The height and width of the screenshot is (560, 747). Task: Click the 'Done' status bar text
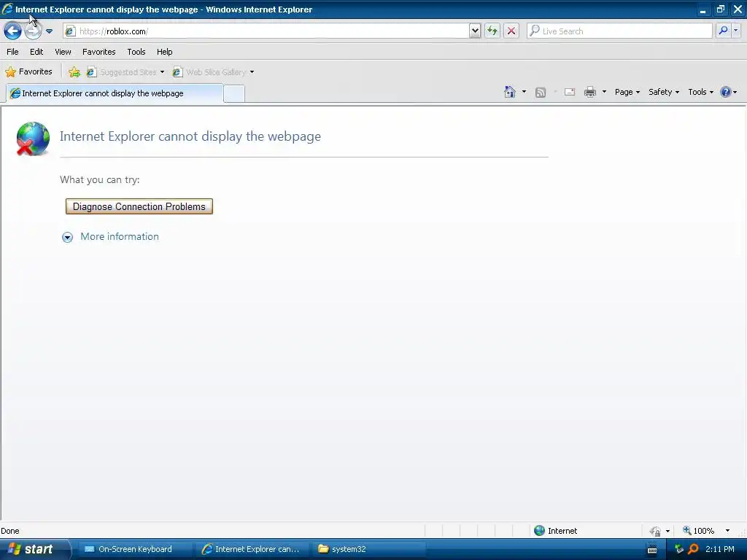(10, 531)
